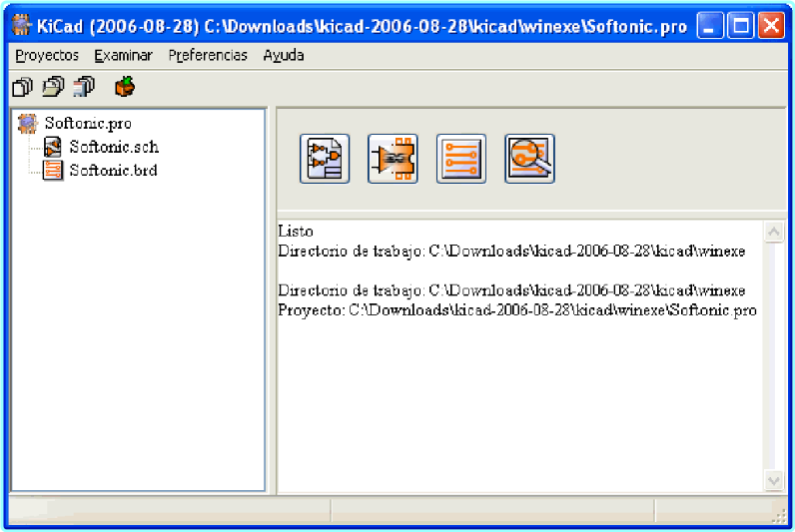This screenshot has height=532, width=795.
Task: Click the archive project toolbar icon
Action: (x=125, y=87)
